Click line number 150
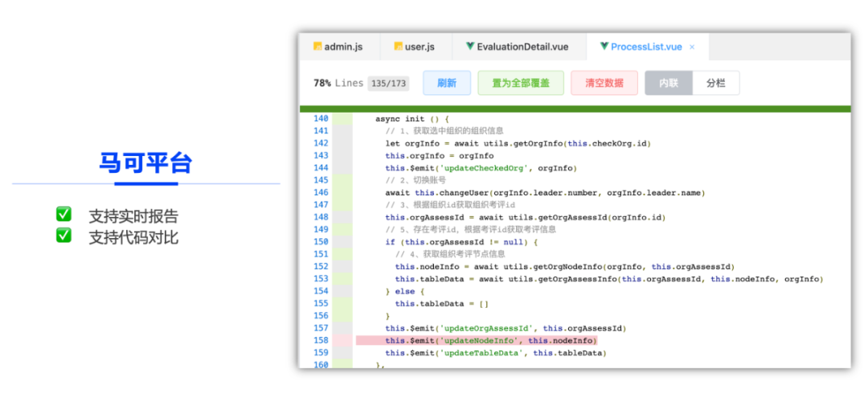 321,241
